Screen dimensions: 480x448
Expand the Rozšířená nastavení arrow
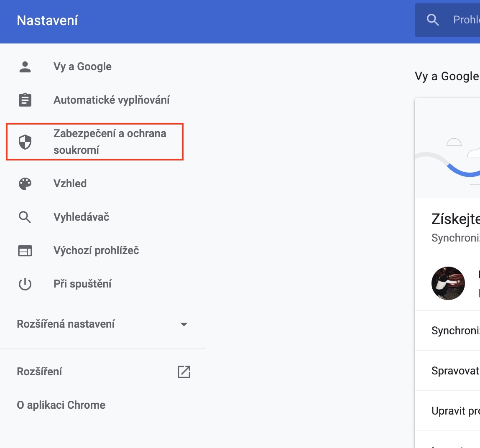click(x=184, y=324)
